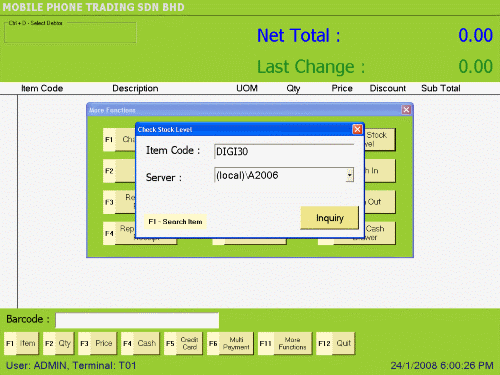Click the Inquiry button
The height and width of the screenshot is (375, 500).
click(x=330, y=218)
